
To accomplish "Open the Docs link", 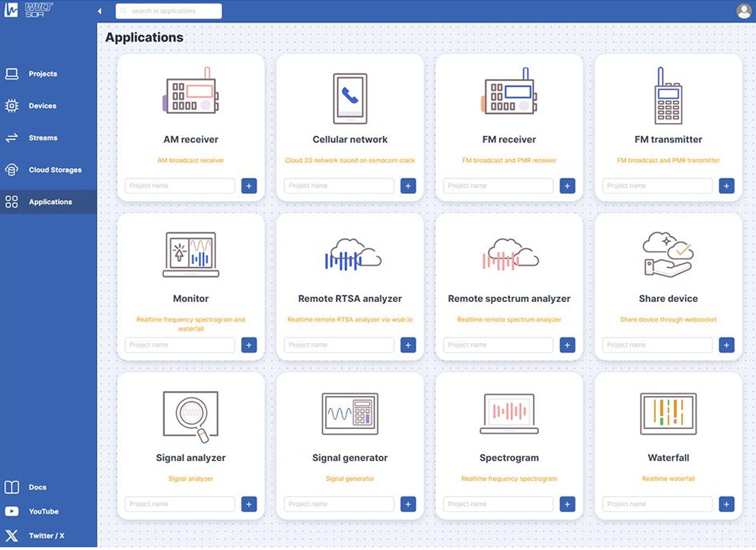I will pos(37,487).
